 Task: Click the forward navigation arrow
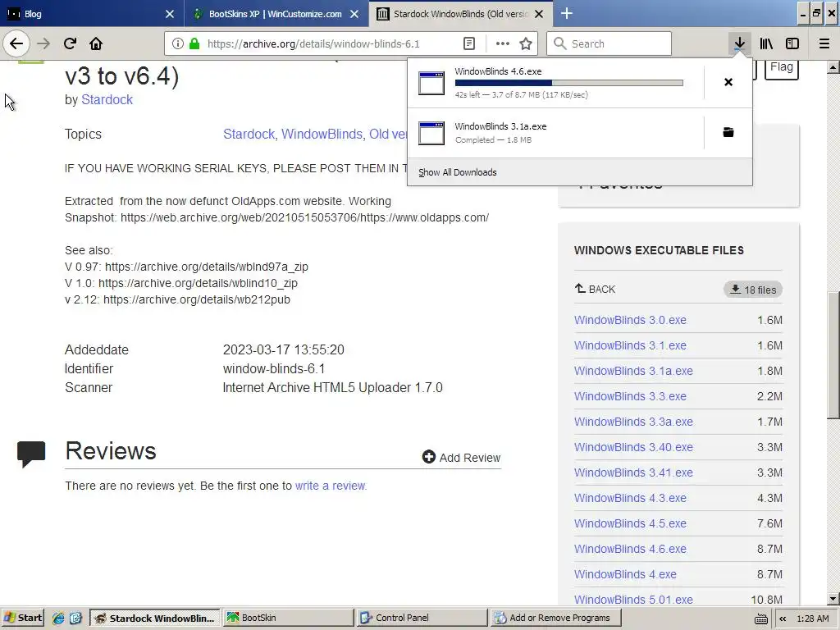[x=43, y=43]
